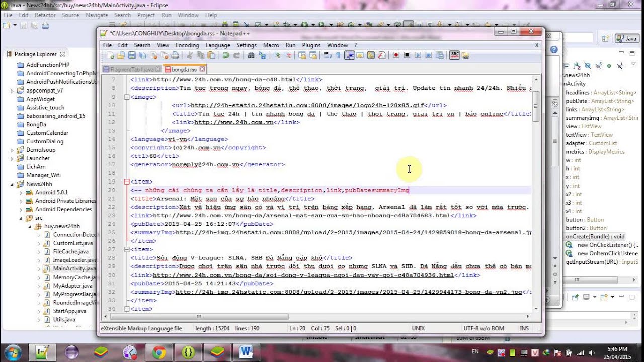Click the Save recorded macro icon
The width and height of the screenshot is (644, 362).
point(440,55)
